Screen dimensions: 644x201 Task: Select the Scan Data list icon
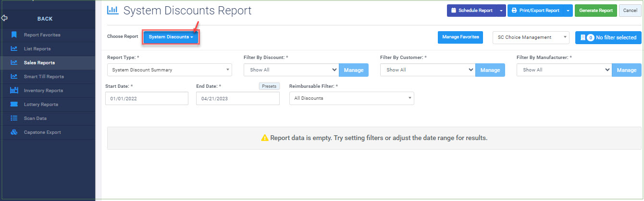coord(14,118)
